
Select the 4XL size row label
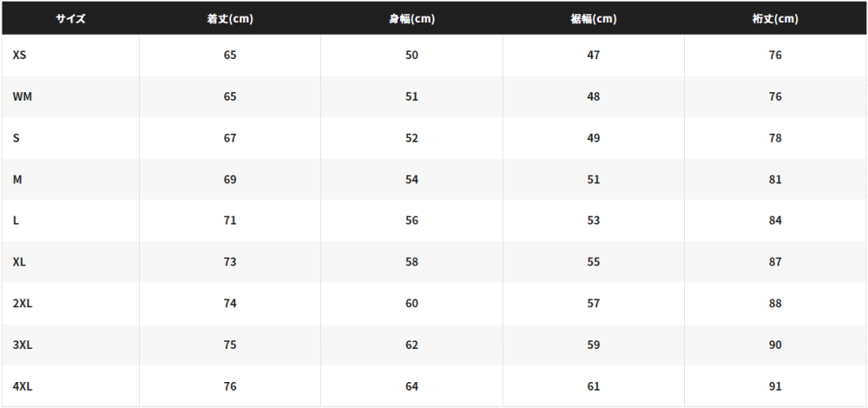pyautogui.click(x=23, y=386)
